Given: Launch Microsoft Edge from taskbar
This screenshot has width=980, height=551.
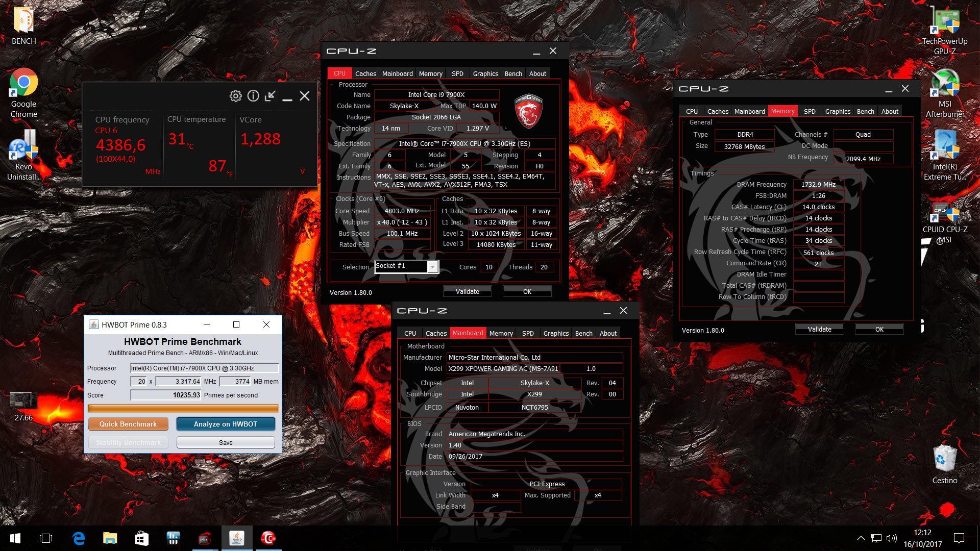Looking at the screenshot, I should (x=79, y=538).
